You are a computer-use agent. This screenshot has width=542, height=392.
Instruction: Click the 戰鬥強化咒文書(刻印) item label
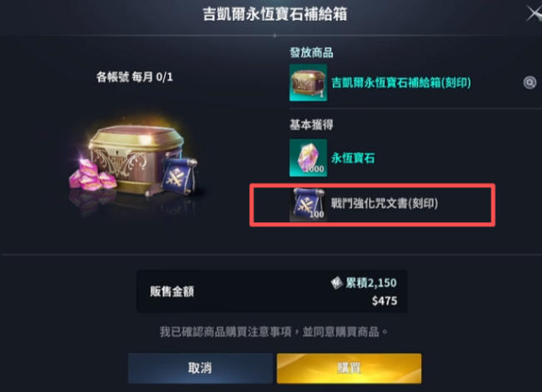pos(385,203)
